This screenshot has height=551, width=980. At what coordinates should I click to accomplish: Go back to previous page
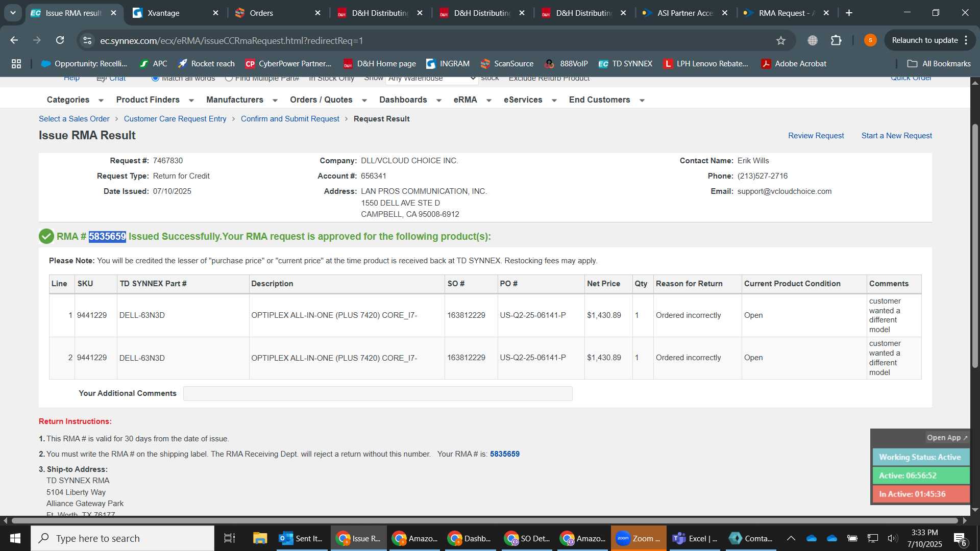click(x=14, y=40)
